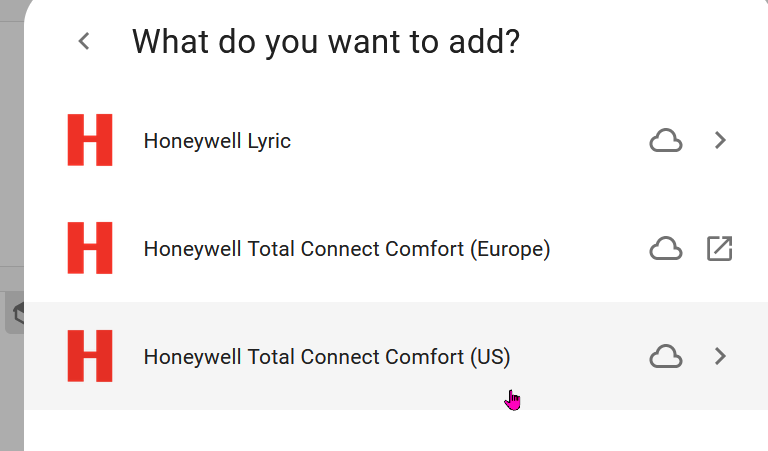Click blank space between Europe label and cloud
The image size is (768, 451).
tap(600, 249)
